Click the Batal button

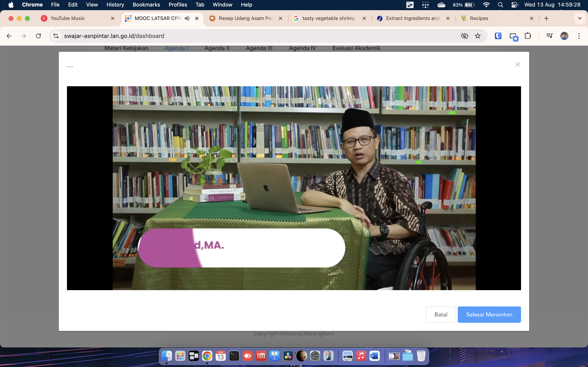(441, 315)
